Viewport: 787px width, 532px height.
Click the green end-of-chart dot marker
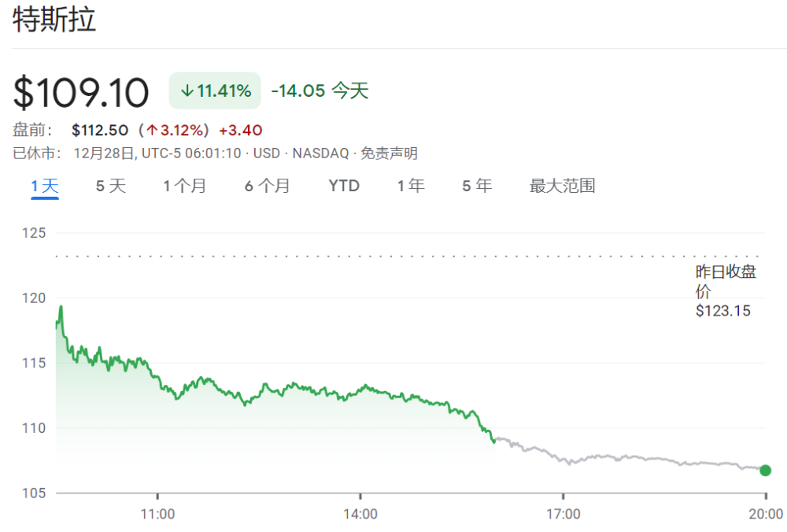point(765,471)
